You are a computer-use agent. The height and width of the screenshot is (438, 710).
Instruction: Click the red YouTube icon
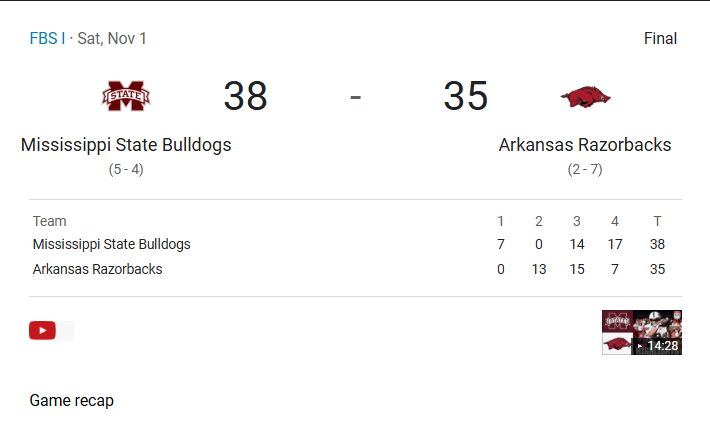[x=42, y=331]
